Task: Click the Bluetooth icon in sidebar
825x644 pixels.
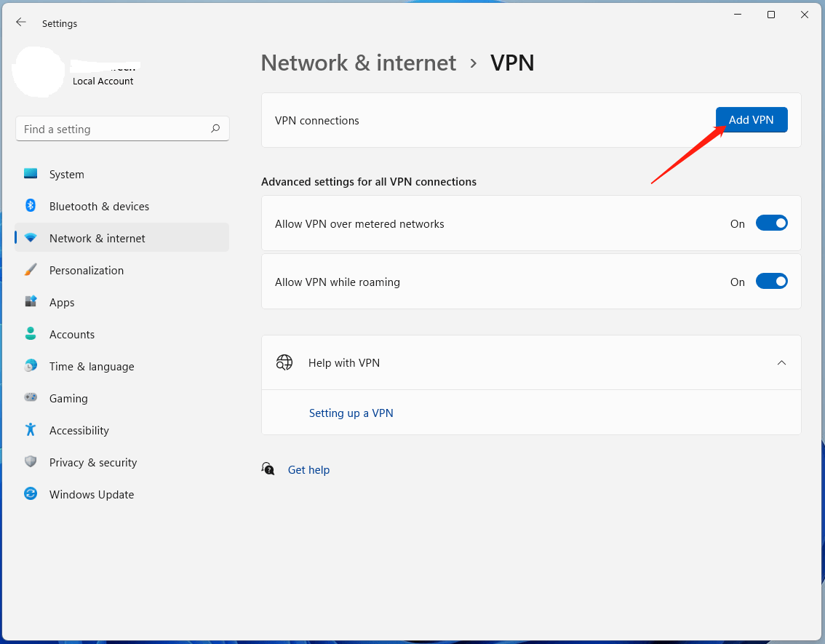Action: click(31, 206)
